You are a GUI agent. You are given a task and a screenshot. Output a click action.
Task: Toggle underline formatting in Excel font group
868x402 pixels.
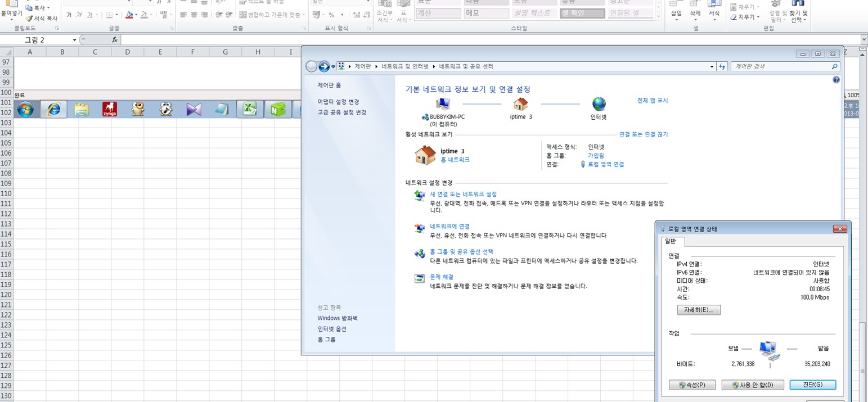point(89,15)
